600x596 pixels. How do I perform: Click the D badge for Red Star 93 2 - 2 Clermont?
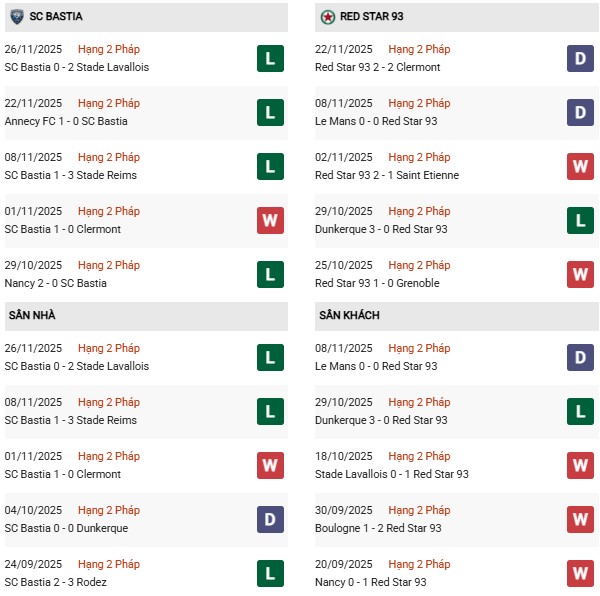(580, 59)
